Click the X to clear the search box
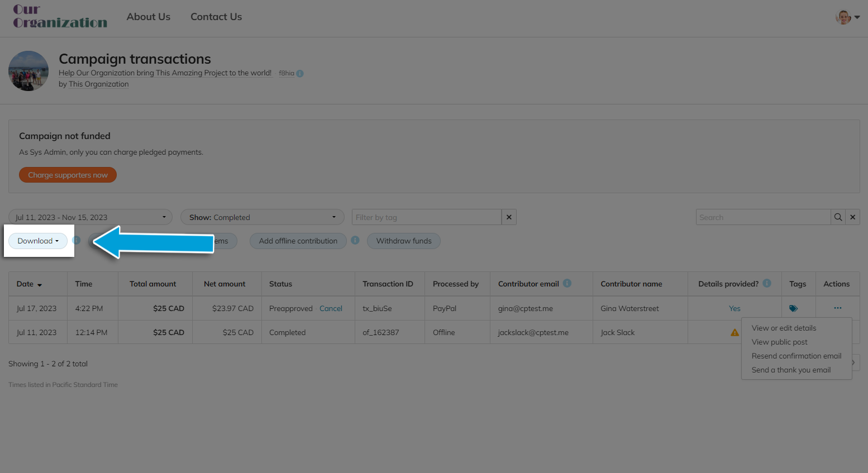The image size is (868, 473). point(853,217)
